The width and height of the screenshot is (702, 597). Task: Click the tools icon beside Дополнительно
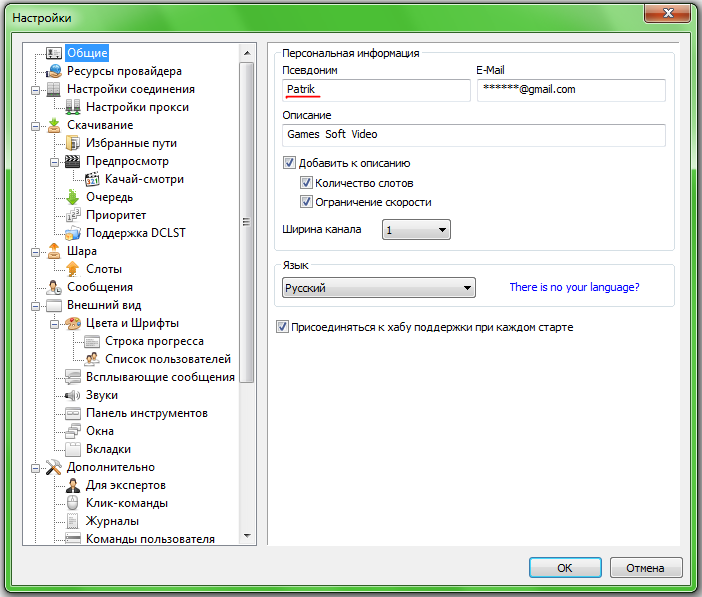(x=54, y=467)
